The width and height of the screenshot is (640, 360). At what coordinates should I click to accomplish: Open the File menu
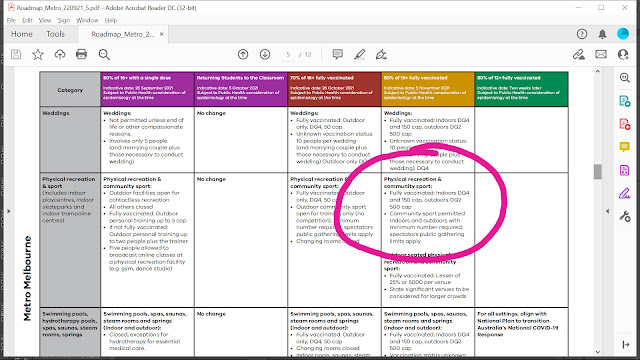11,20
